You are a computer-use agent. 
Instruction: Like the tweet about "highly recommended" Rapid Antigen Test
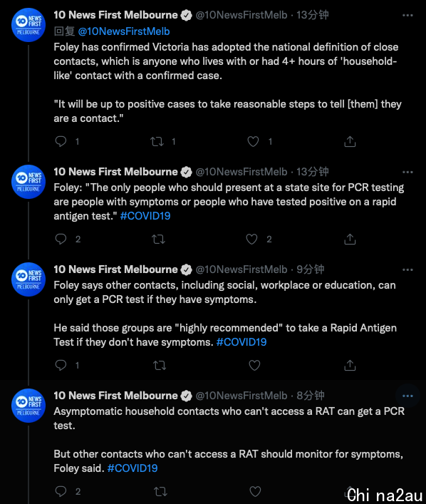coord(254,365)
